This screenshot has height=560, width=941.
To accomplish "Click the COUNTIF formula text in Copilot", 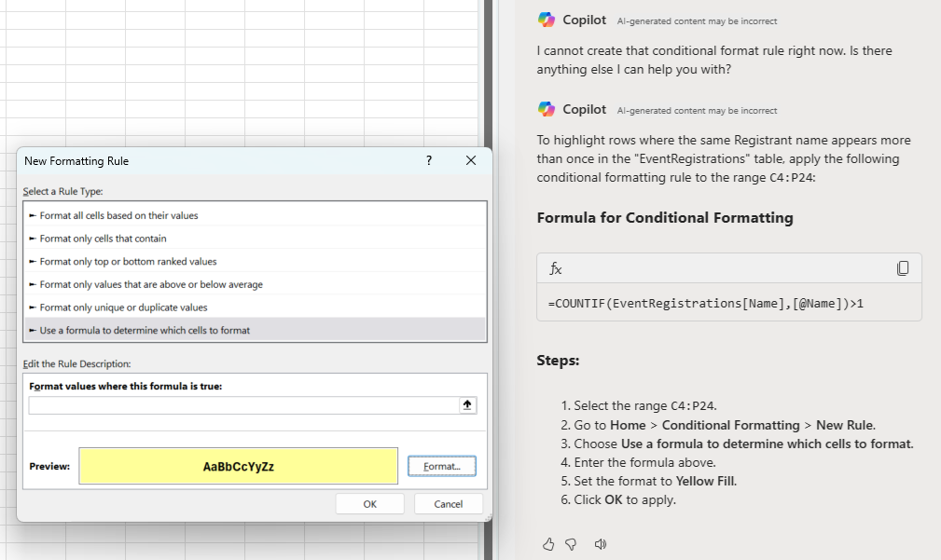I will tap(706, 304).
